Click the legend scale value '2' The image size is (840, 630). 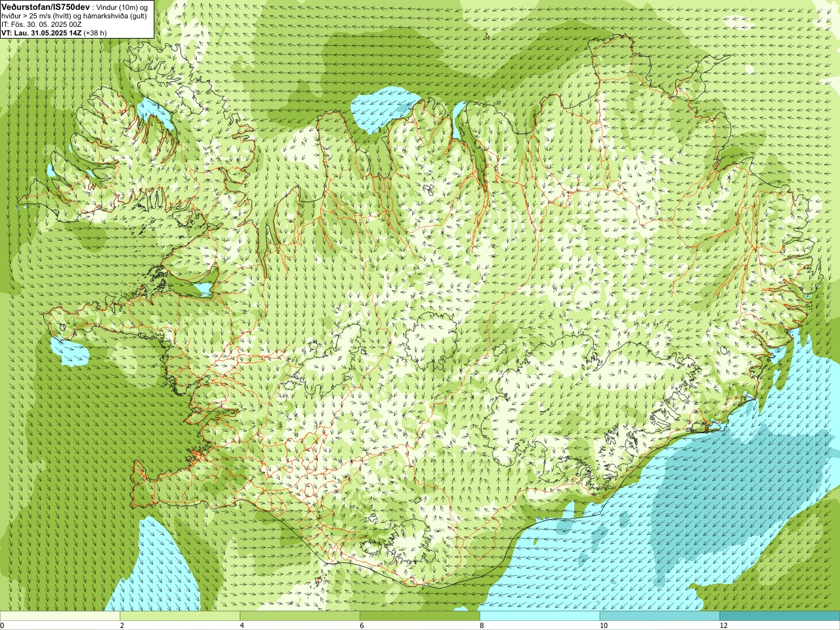pos(122,626)
